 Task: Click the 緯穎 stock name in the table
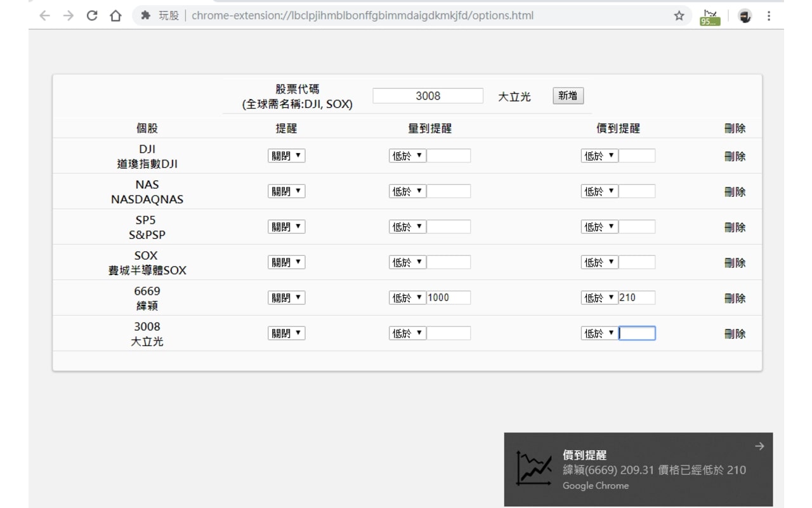click(147, 306)
